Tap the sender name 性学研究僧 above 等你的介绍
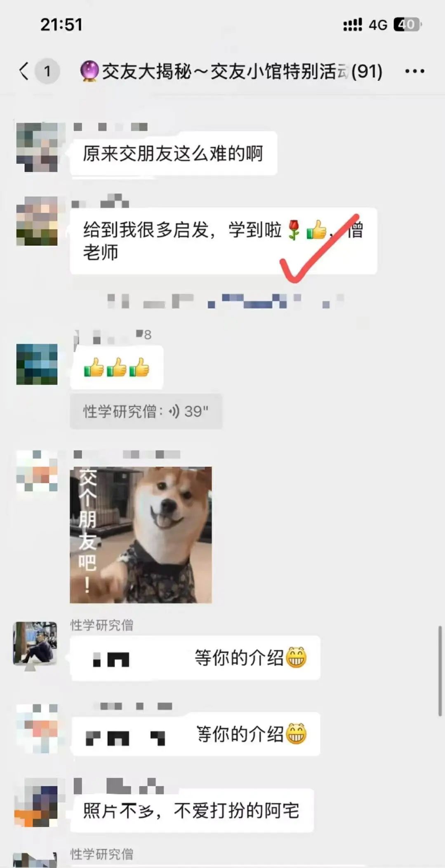Screen dimensions: 445x868 point(102,625)
